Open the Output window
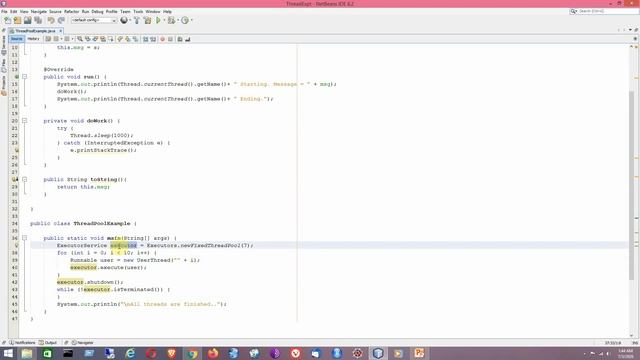Viewport: 640px width, 360px height. coord(48,343)
